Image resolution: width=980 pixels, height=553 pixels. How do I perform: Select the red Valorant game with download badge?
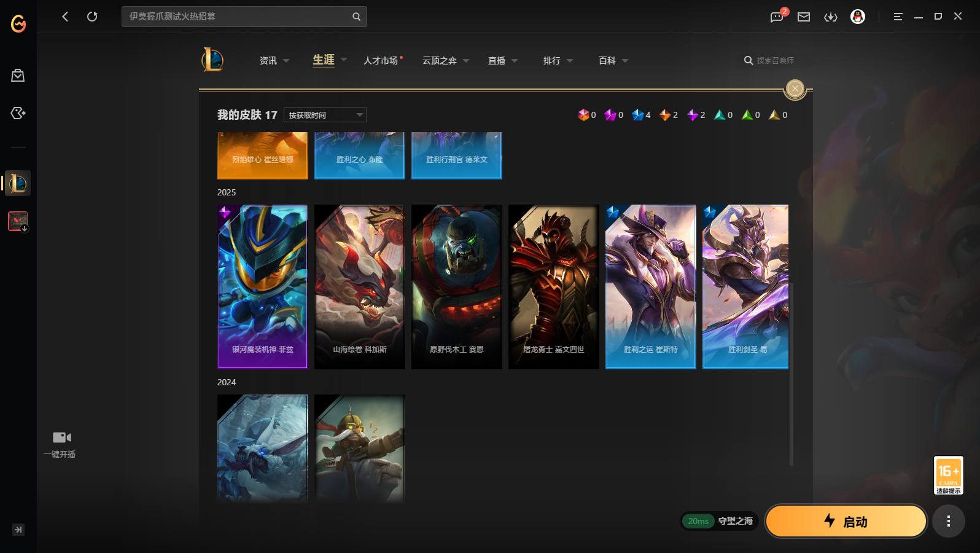tap(18, 221)
